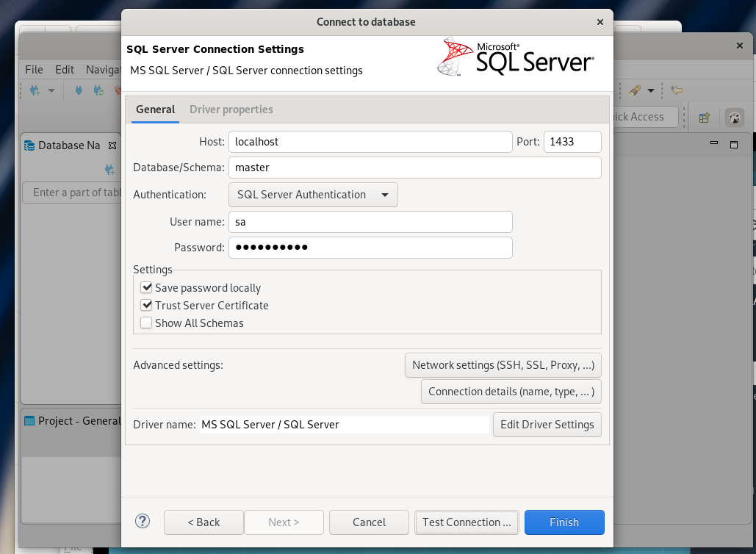Click the DBeaver perspective icon at top right
This screenshot has height=554, width=756.
coord(734,117)
